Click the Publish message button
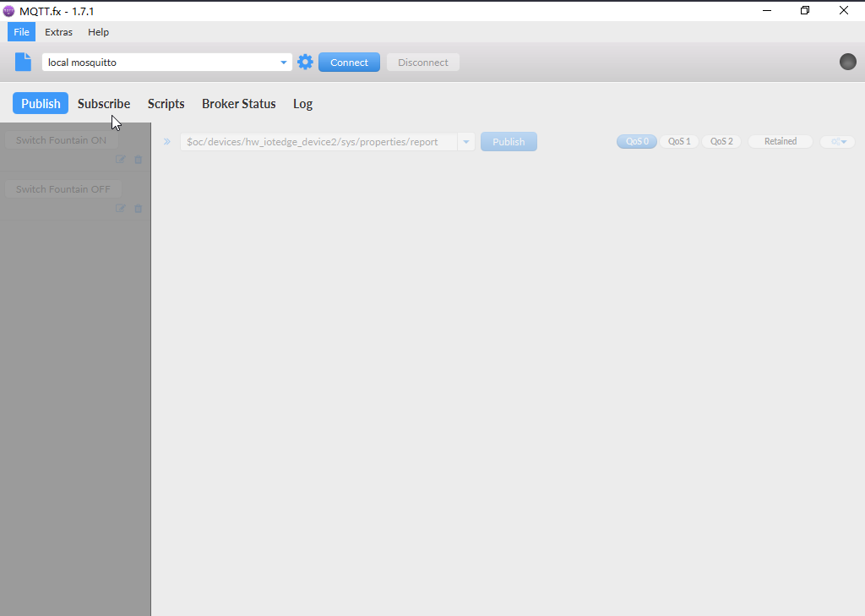Screen dimensions: 865x616 [509, 142]
